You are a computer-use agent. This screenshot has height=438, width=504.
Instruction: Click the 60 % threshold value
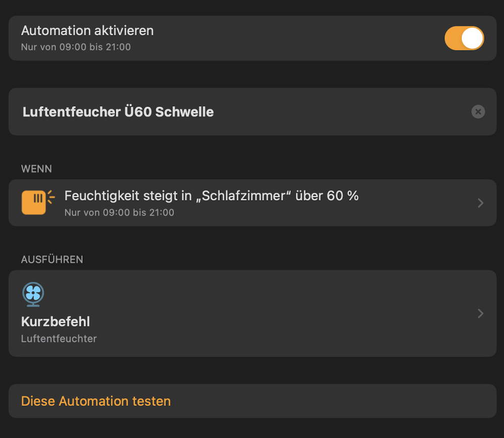click(342, 196)
